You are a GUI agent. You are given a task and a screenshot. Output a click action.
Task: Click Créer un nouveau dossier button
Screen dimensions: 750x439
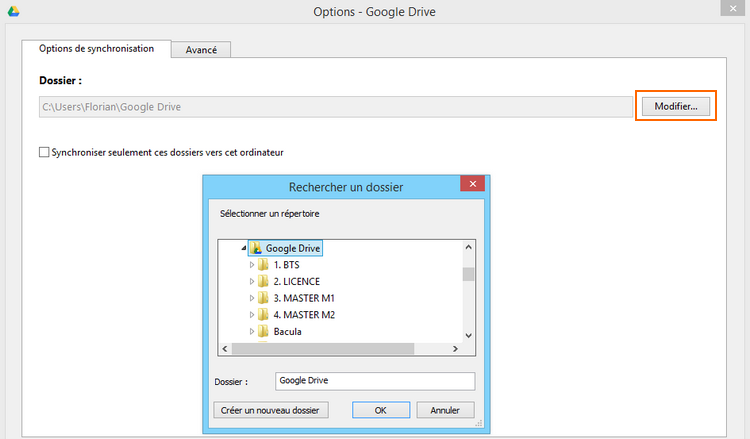click(271, 410)
